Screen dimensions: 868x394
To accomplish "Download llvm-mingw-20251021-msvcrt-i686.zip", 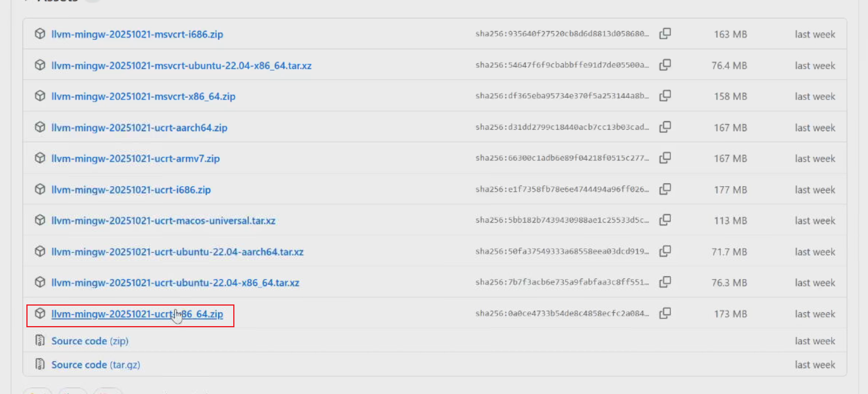I will coord(137,35).
